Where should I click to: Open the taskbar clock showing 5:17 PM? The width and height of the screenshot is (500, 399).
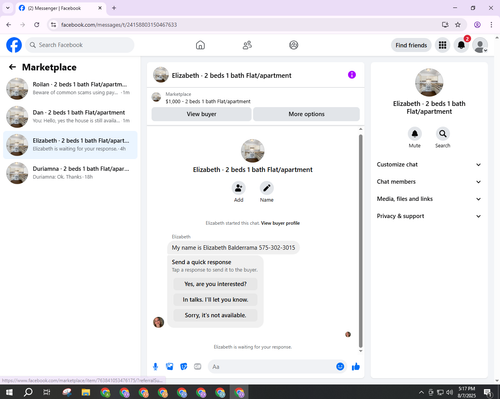[x=467, y=392]
